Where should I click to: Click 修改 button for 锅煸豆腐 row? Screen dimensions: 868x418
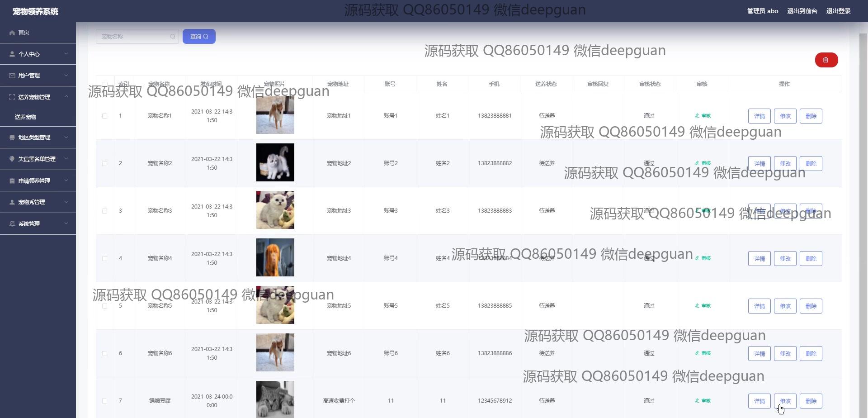tap(785, 401)
